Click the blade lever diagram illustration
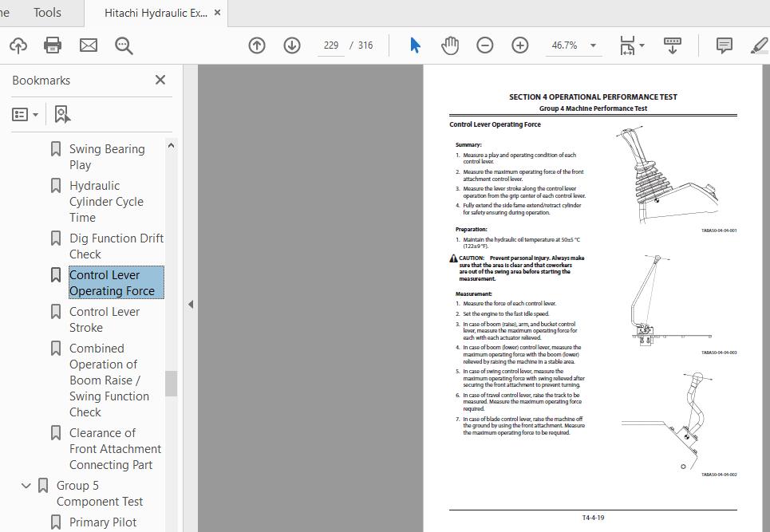Image resolution: width=770 pixels, height=532 pixels. tap(669, 420)
